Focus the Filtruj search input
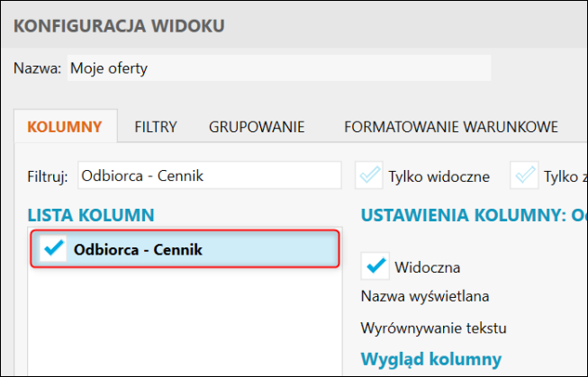The height and width of the screenshot is (377, 588). point(209,175)
